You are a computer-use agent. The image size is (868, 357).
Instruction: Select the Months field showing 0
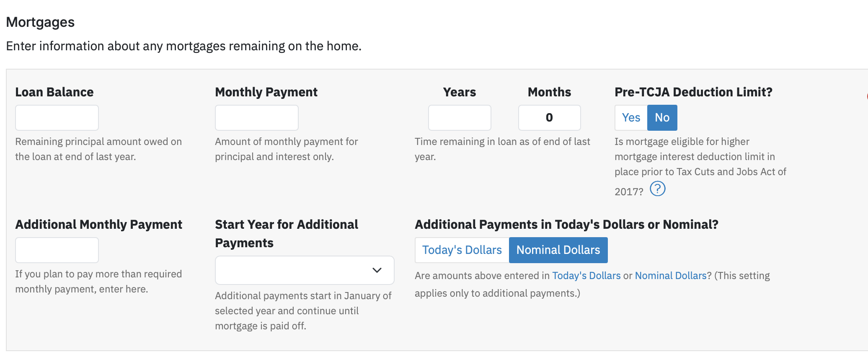point(550,118)
